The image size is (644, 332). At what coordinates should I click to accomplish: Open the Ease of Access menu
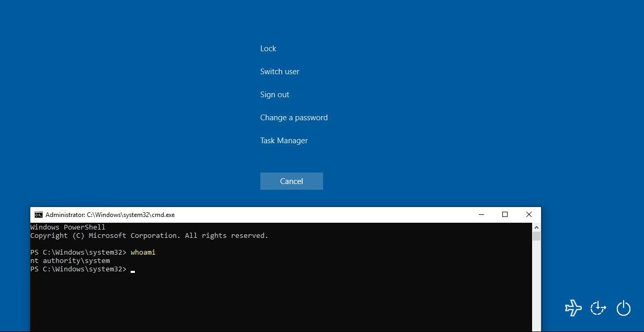598,308
